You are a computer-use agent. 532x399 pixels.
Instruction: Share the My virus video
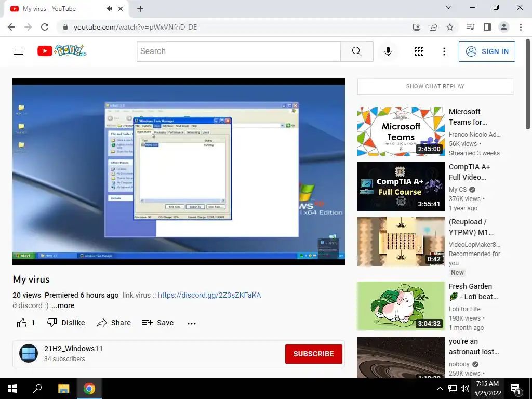click(x=114, y=323)
